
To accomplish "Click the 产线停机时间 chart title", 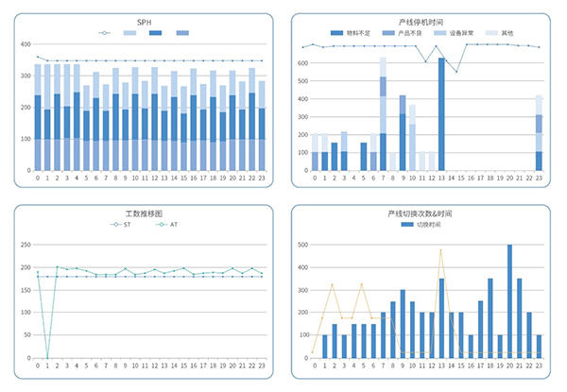I will click(423, 20).
